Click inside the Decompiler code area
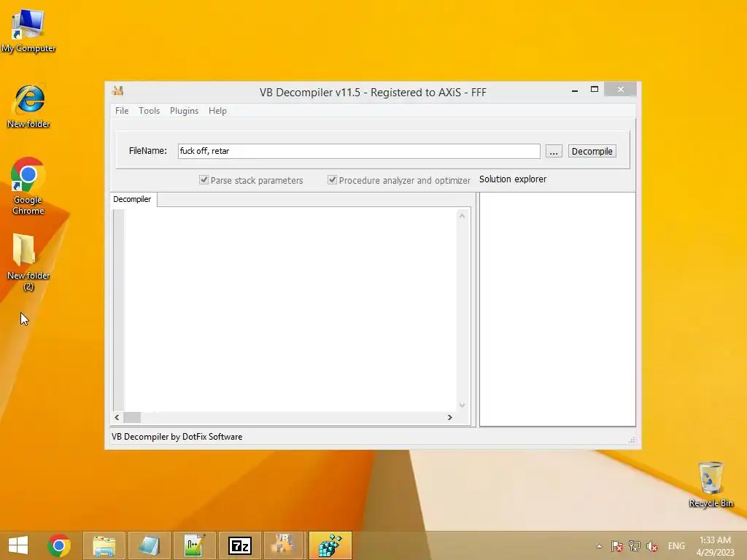747x560 pixels. point(290,309)
